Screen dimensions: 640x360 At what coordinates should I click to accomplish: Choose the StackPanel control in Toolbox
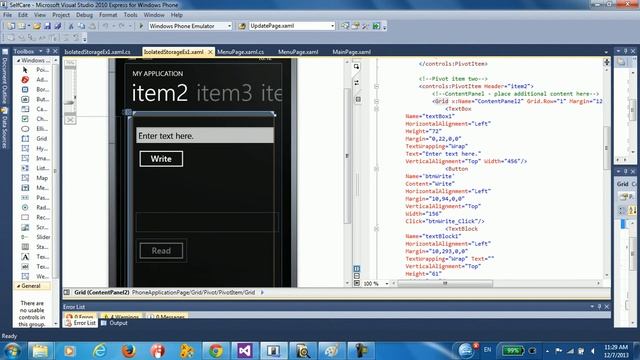pos(36,247)
